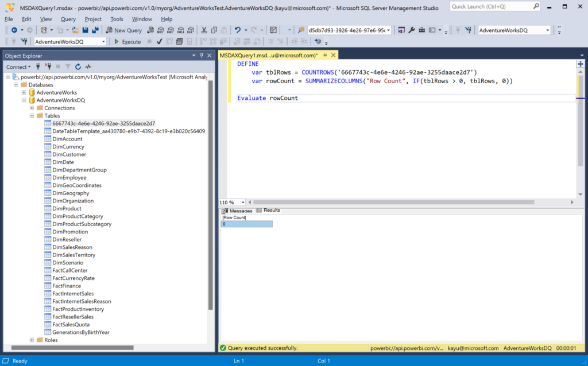Open the d5db7d93 find combo box dropdown
Screen dimensions: 588x366
389,30
